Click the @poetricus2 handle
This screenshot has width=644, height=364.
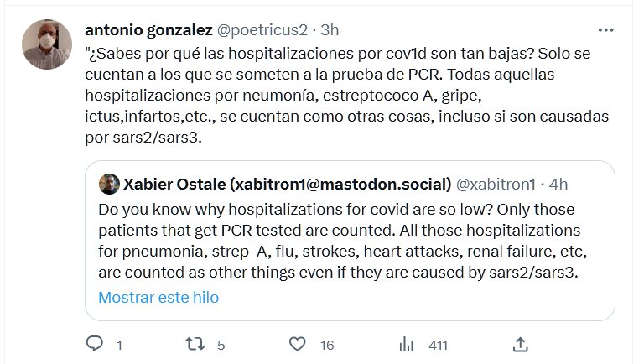pos(262,29)
